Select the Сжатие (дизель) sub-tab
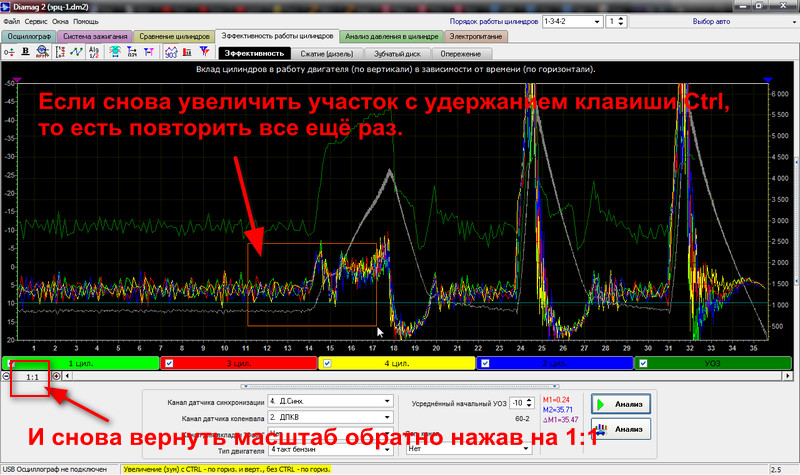Image resolution: width=800 pixels, height=475 pixels. (x=327, y=54)
